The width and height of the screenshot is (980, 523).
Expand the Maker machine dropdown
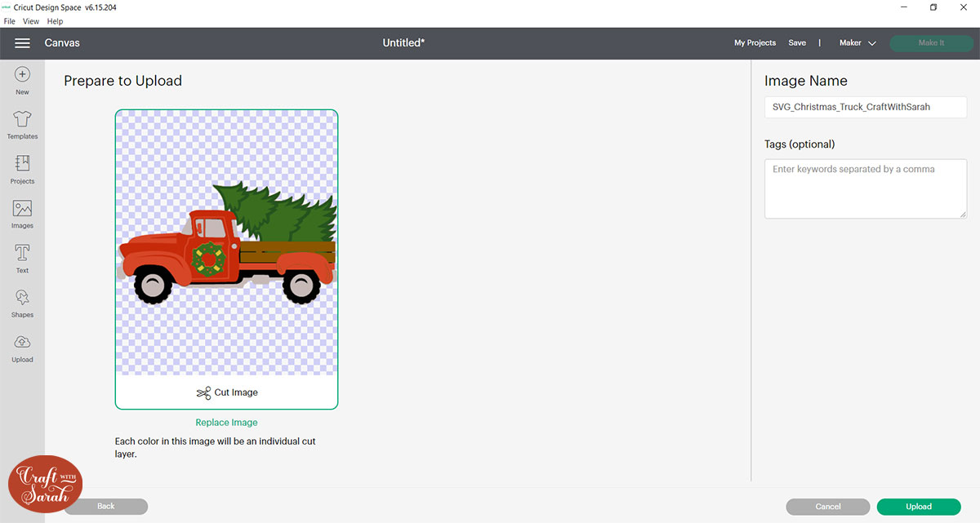(x=857, y=42)
